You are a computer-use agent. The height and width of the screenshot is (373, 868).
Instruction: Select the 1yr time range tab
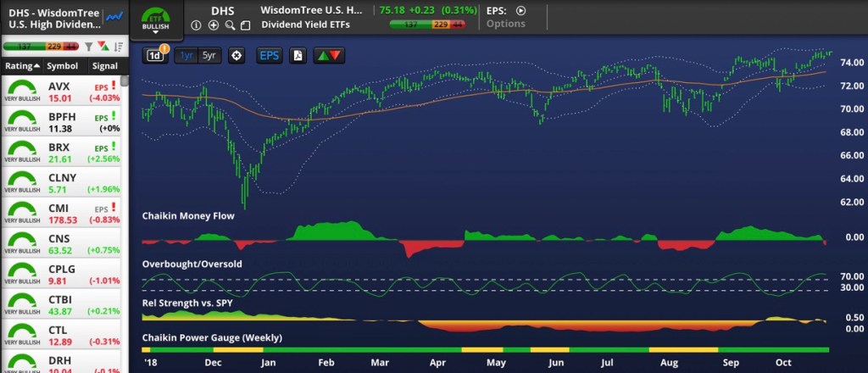tap(186, 56)
